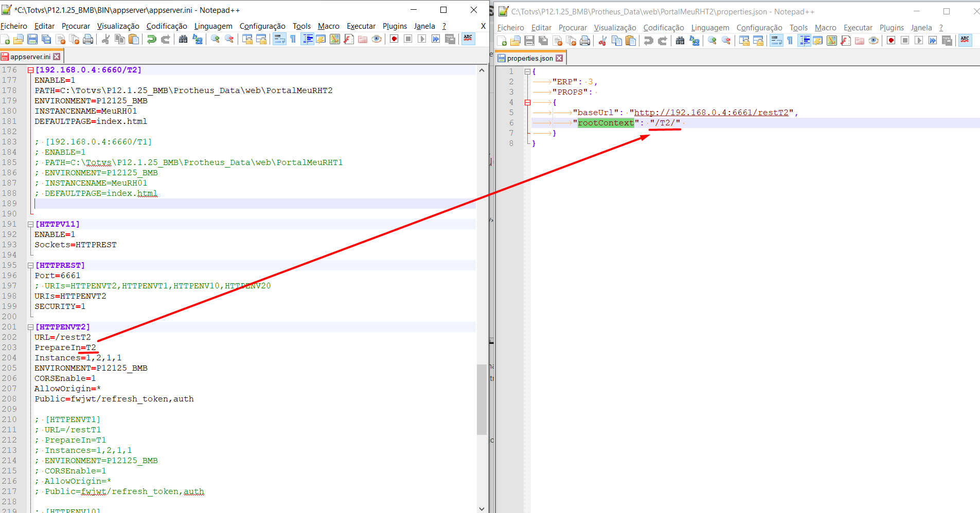980x513 pixels.
Task: Open Folder as Workspace in properties.json window
Action: click(860, 41)
